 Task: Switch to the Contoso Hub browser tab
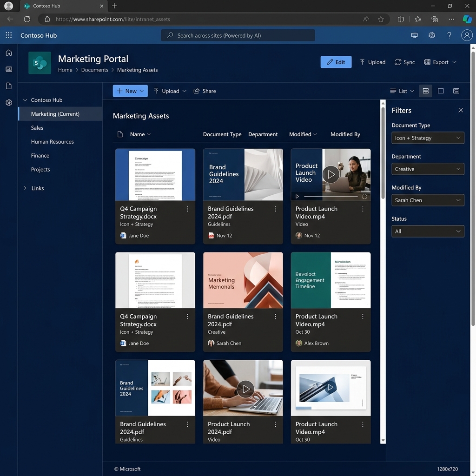tap(63, 6)
